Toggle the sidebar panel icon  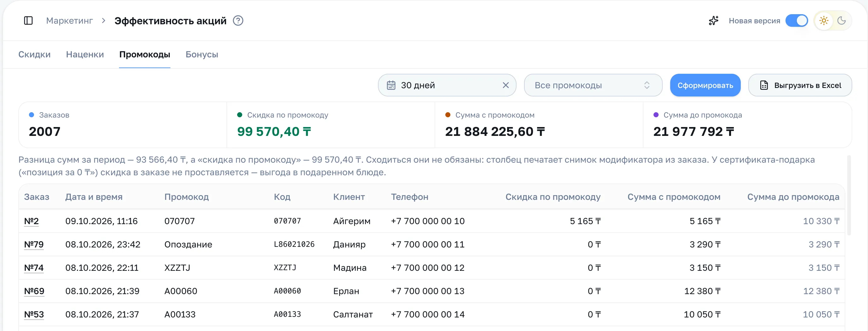pyautogui.click(x=28, y=20)
